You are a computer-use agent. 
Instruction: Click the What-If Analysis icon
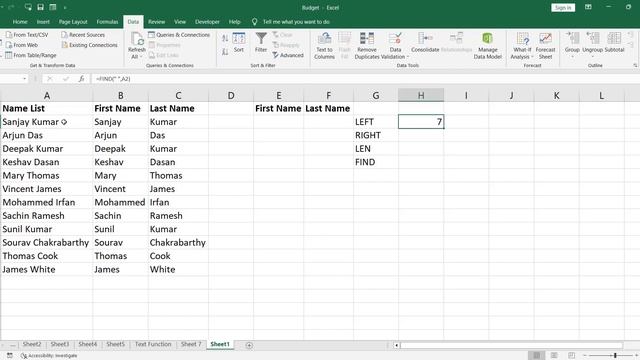click(x=522, y=39)
